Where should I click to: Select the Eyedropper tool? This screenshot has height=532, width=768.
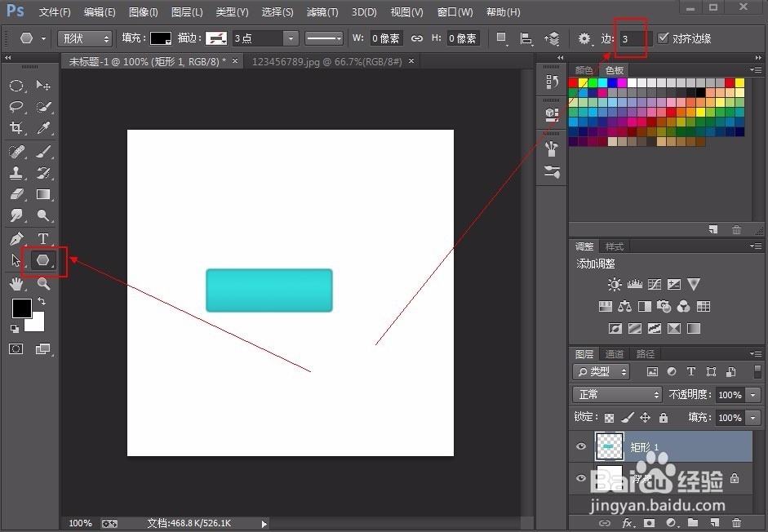coord(43,128)
